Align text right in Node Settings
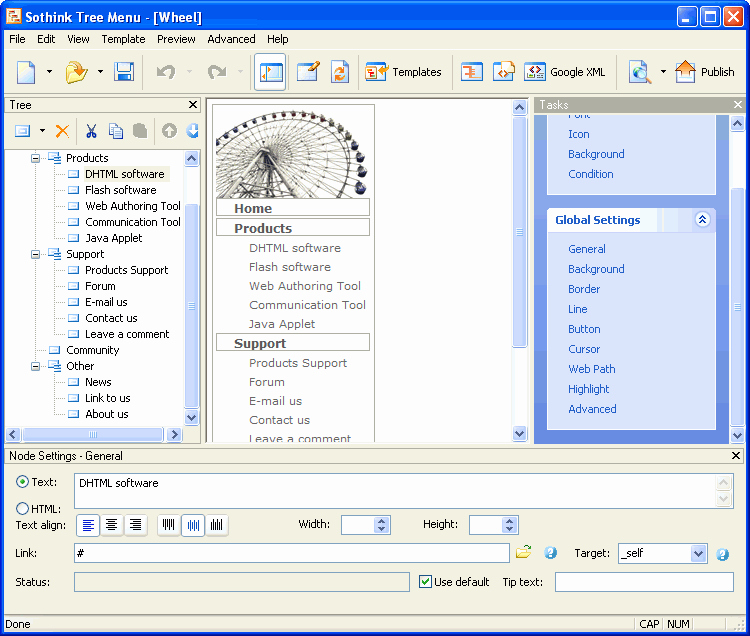The image size is (750, 636). pyautogui.click(x=135, y=525)
